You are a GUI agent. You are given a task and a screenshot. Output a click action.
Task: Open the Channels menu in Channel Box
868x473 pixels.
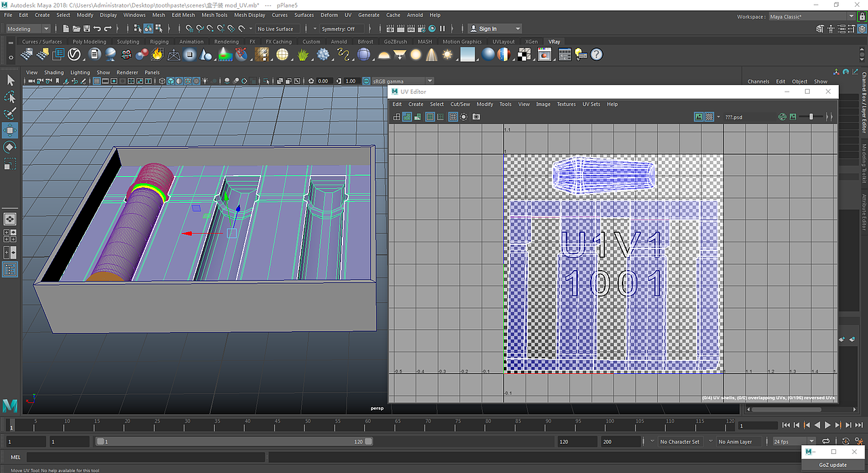(759, 81)
